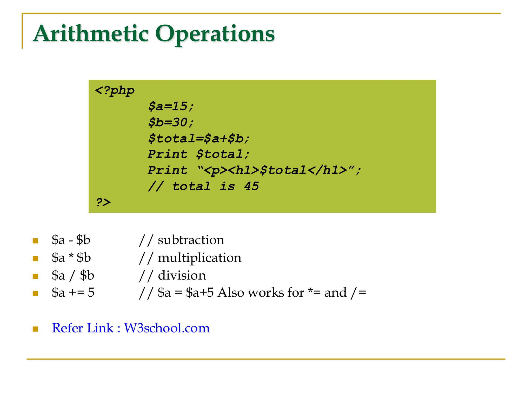The height and width of the screenshot is (399, 532).
Task: Click the $b=30; code line
Action: [x=171, y=122]
